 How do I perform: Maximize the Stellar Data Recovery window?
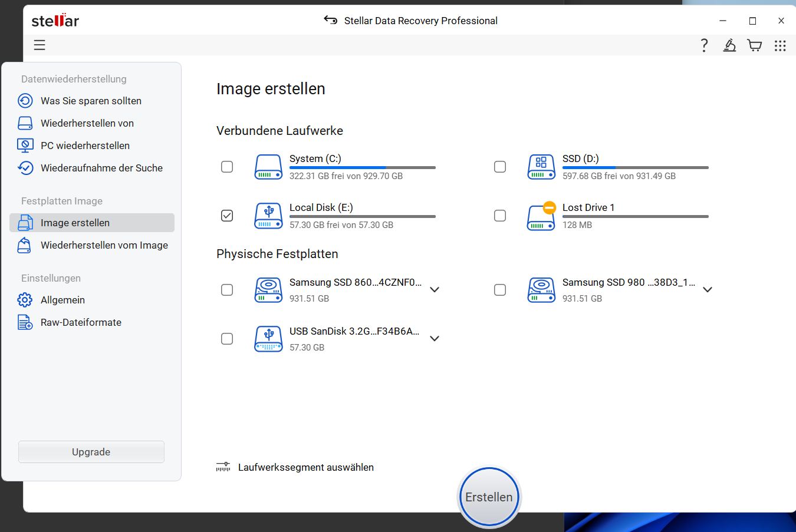[x=752, y=21]
